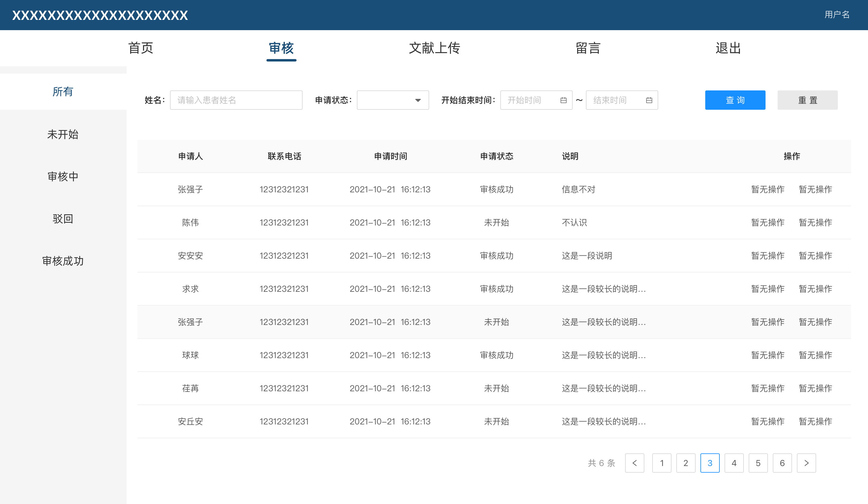Click 荏苒 applicant name
Viewport: 868px width, 504px height.
[x=190, y=388]
